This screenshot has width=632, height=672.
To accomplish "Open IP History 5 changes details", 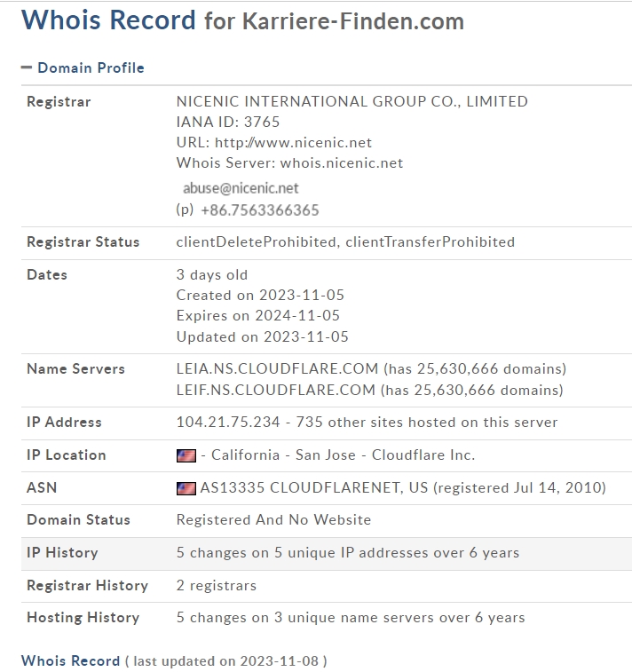I will click(x=347, y=553).
